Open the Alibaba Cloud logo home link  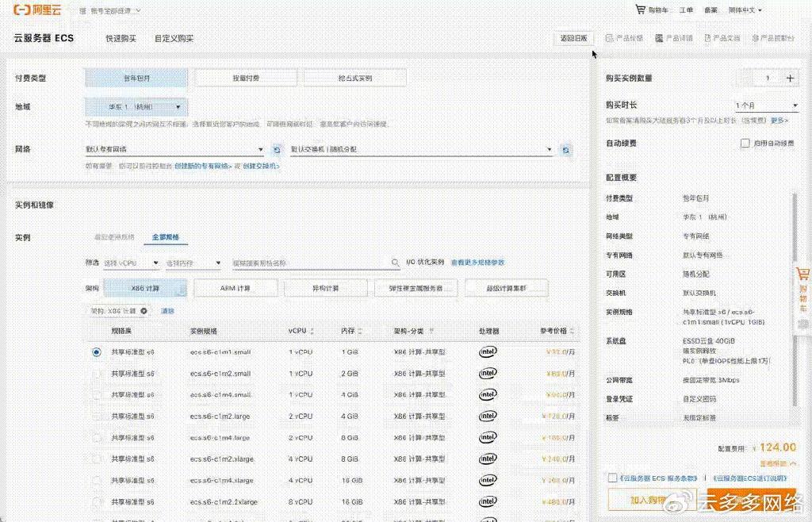click(36, 10)
